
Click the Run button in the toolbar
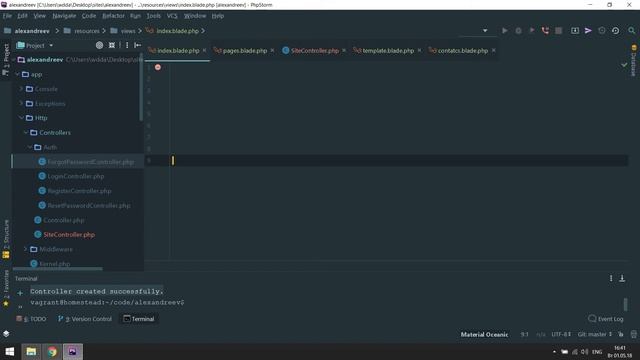pos(505,31)
